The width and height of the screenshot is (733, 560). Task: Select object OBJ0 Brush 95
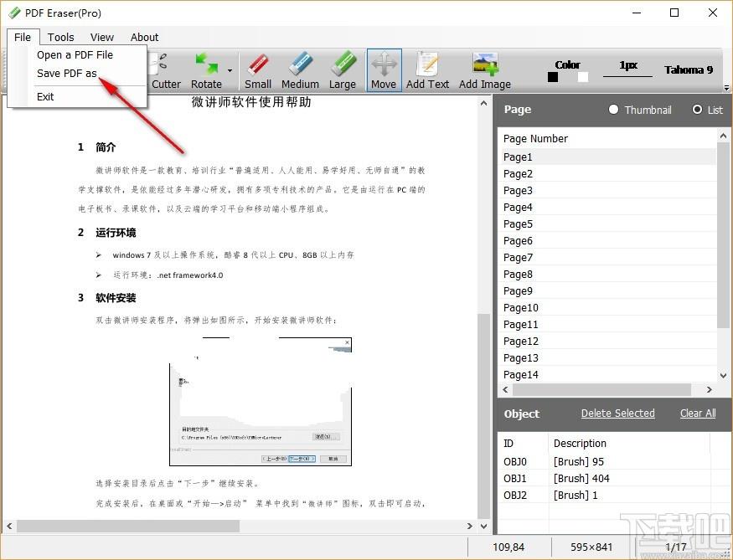[x=606, y=462]
